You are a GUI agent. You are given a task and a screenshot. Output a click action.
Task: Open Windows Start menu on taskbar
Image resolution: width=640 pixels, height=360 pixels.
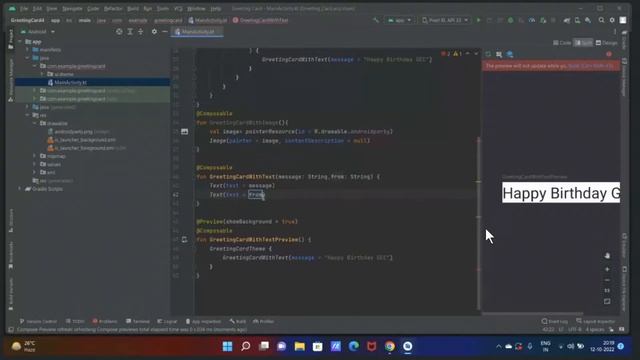pos(227,347)
